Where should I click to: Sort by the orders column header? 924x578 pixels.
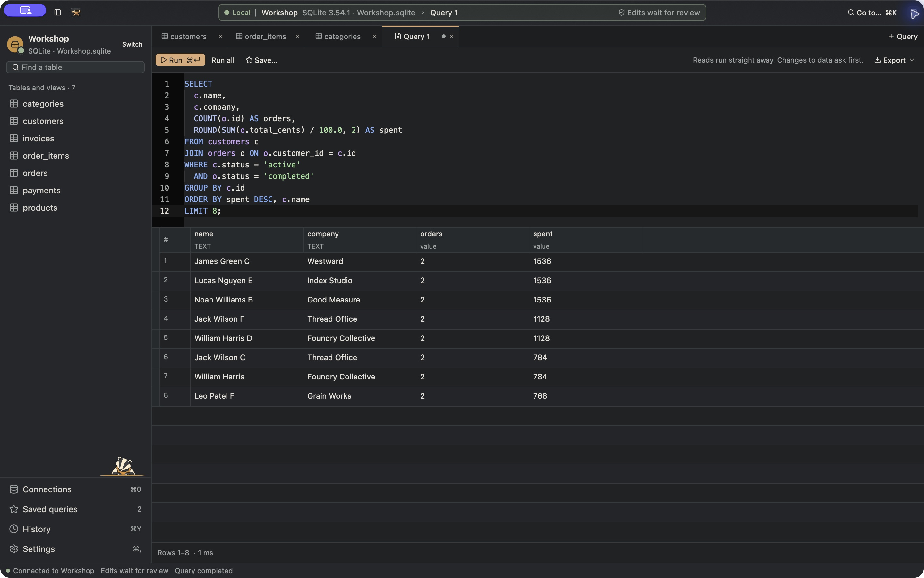[473, 240]
